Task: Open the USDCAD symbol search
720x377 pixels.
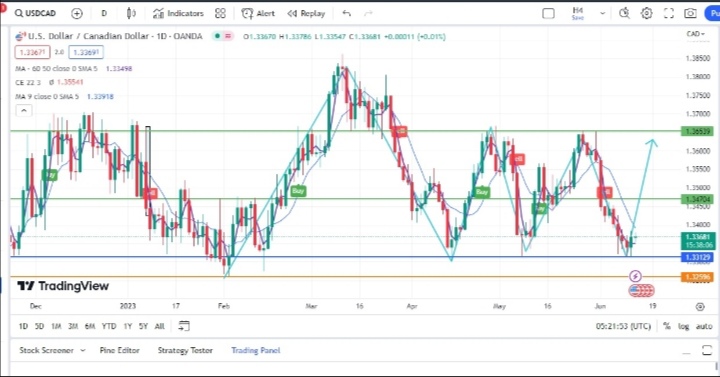Action: (x=35, y=13)
